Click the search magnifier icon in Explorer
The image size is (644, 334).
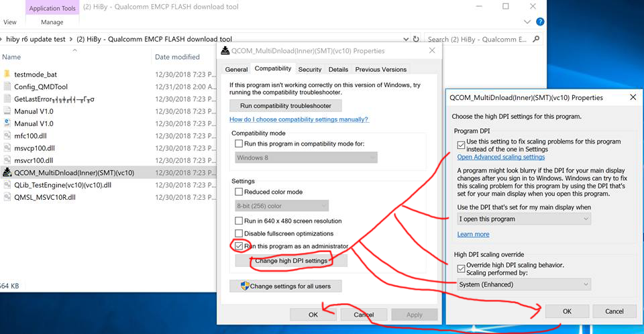point(536,39)
